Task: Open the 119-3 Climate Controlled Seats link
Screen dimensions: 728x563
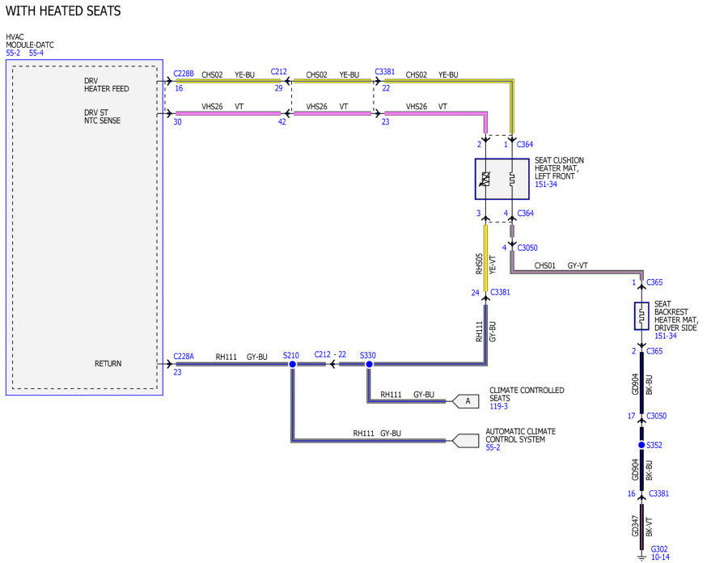Action: click(498, 406)
